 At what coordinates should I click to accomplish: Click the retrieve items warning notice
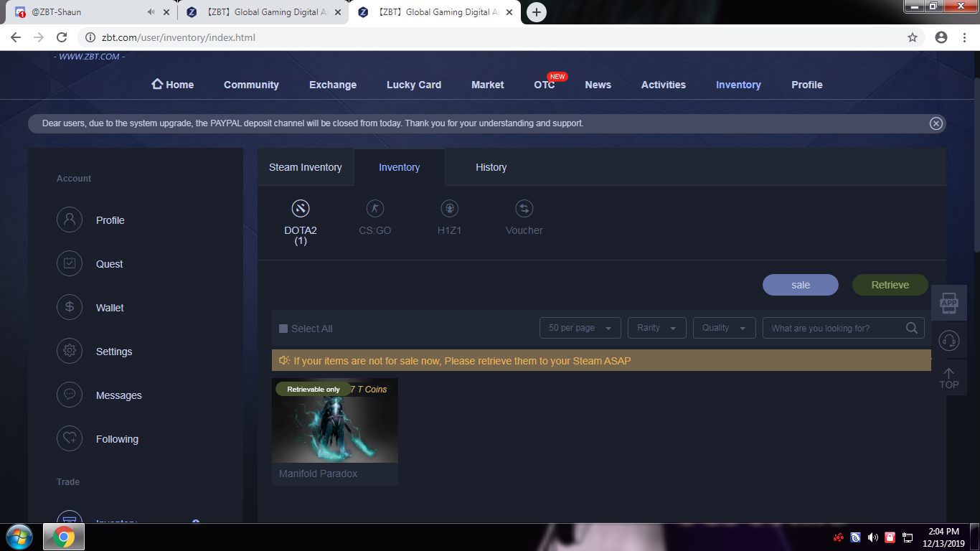[x=601, y=361]
